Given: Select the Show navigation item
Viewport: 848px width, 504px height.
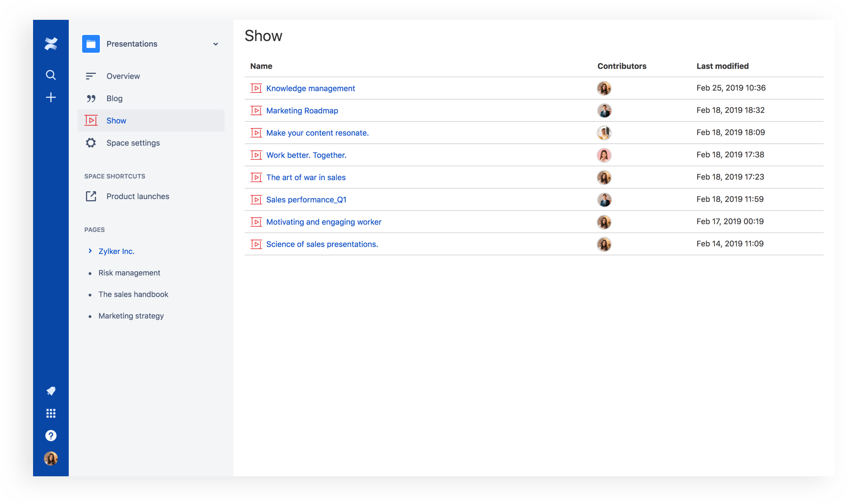Looking at the screenshot, I should 116,120.
